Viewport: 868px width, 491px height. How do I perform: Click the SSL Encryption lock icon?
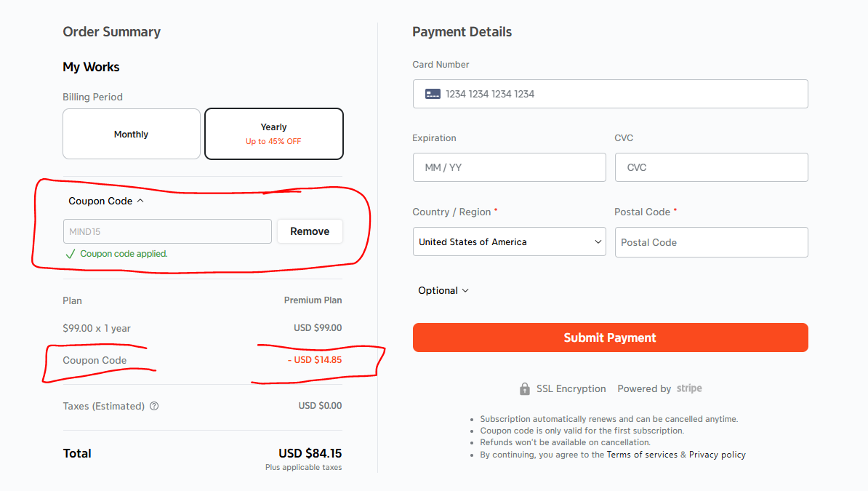525,388
